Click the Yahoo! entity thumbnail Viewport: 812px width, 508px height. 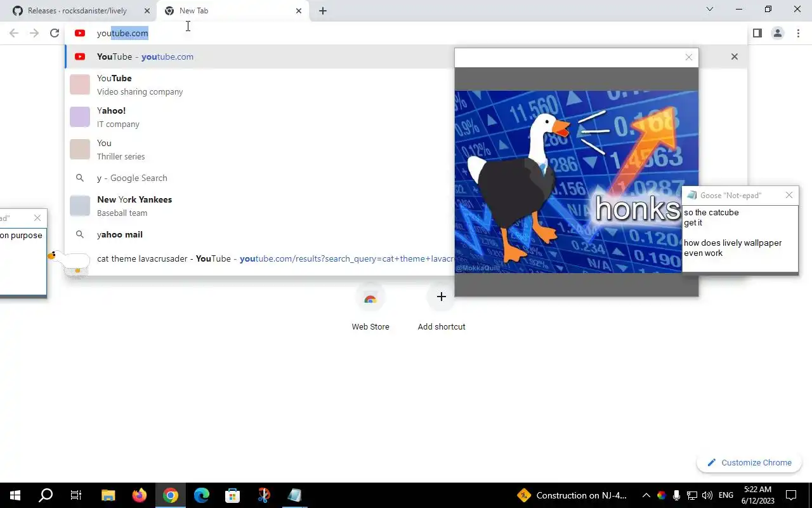click(x=80, y=117)
